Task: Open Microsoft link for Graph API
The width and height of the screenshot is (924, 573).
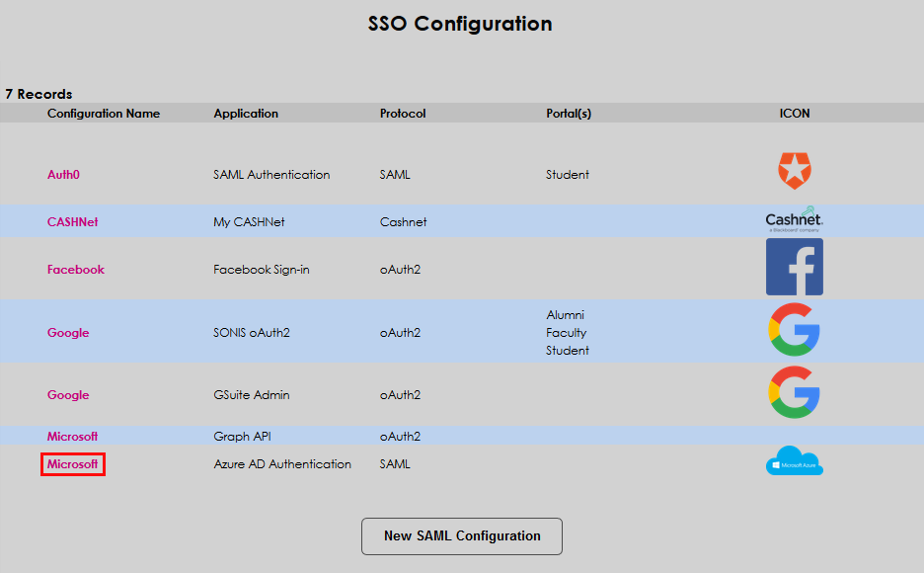Action: (72, 437)
